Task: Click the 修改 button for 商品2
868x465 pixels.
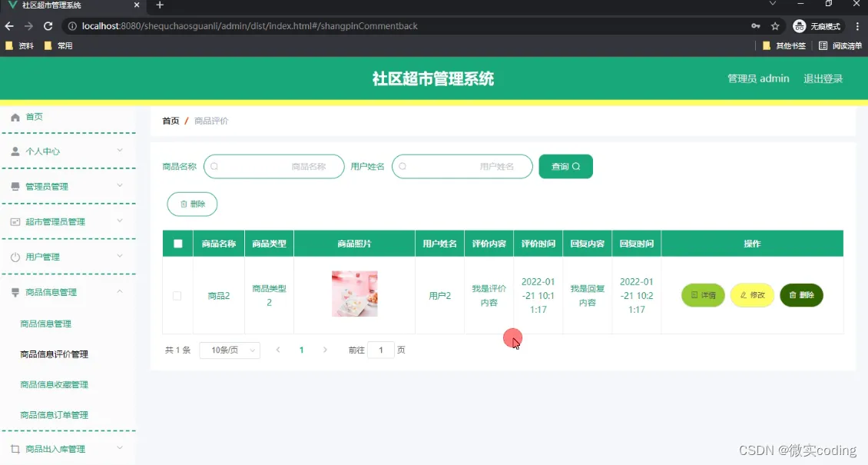Action: [x=752, y=295]
